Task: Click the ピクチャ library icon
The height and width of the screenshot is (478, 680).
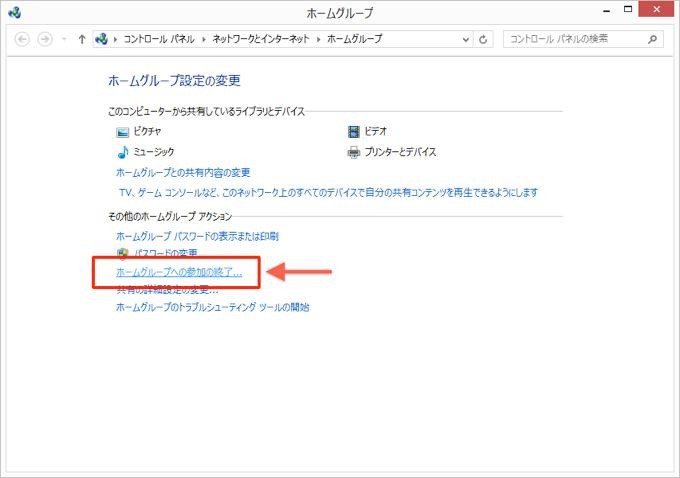Action: (123, 131)
